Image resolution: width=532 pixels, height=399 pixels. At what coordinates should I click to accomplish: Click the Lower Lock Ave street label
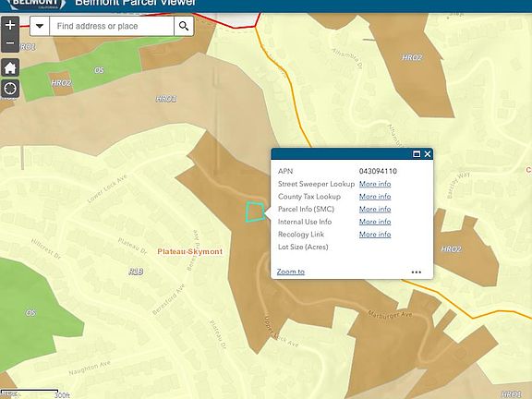click(107, 188)
